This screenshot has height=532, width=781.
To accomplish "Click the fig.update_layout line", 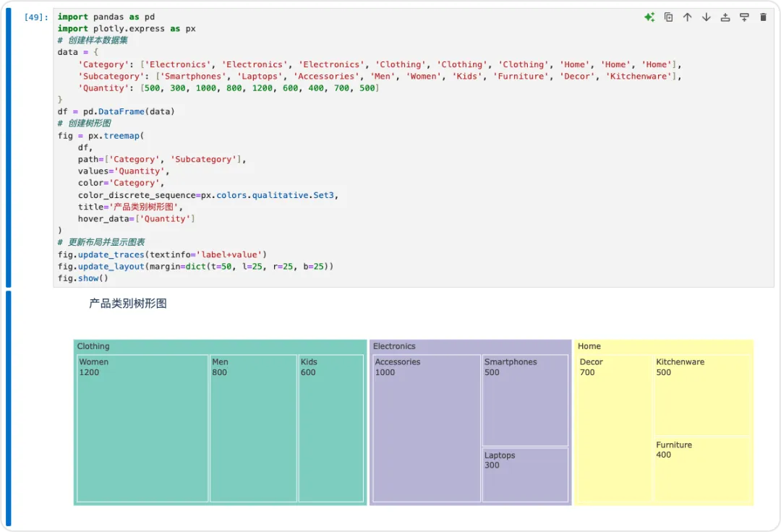I will pos(196,267).
